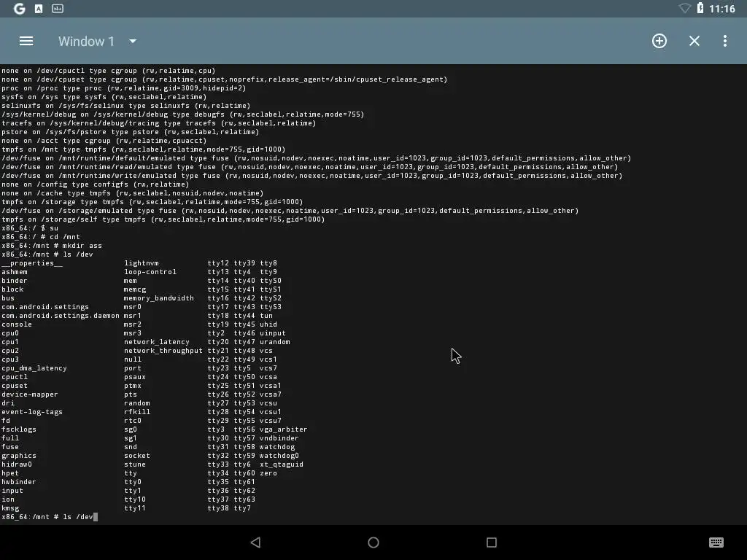The image size is (747, 560).
Task: Click 'xt_qtaguid' entry in listing
Action: click(282, 464)
